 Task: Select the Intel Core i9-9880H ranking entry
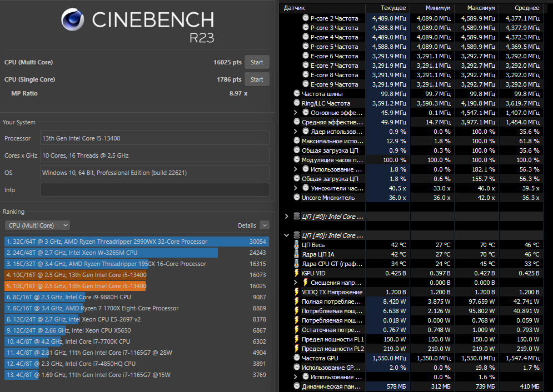(x=137, y=297)
